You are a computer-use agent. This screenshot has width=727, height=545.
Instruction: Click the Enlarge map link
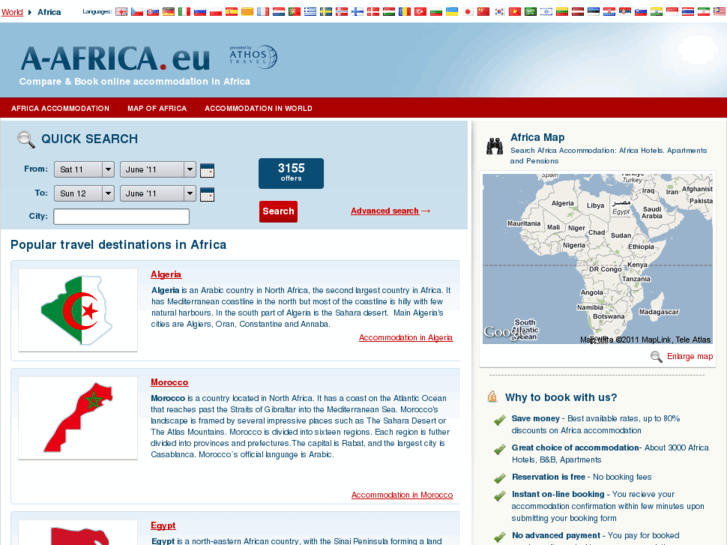pyautogui.click(x=690, y=357)
